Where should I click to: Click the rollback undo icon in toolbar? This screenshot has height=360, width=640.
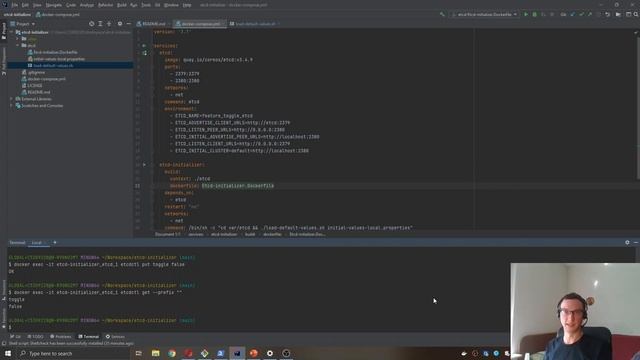(x=607, y=14)
